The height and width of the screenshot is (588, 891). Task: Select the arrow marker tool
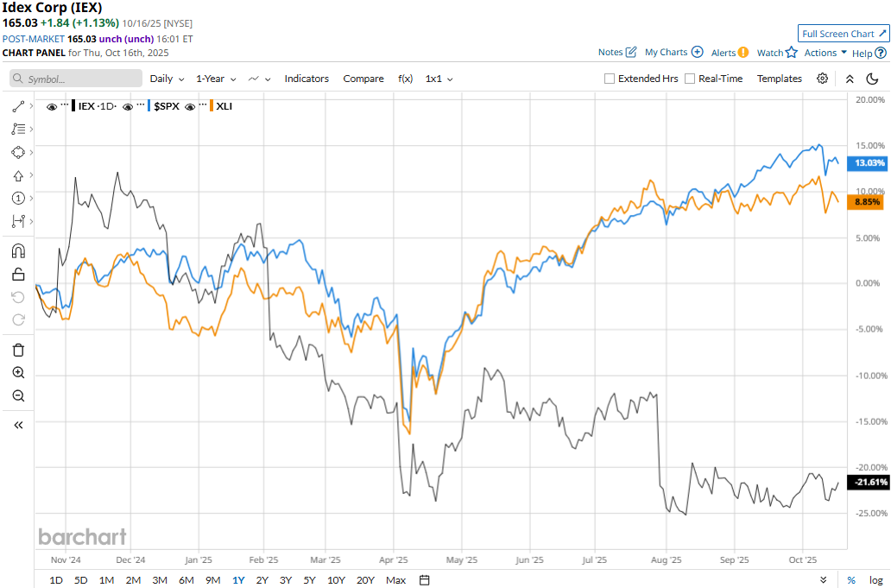17,175
